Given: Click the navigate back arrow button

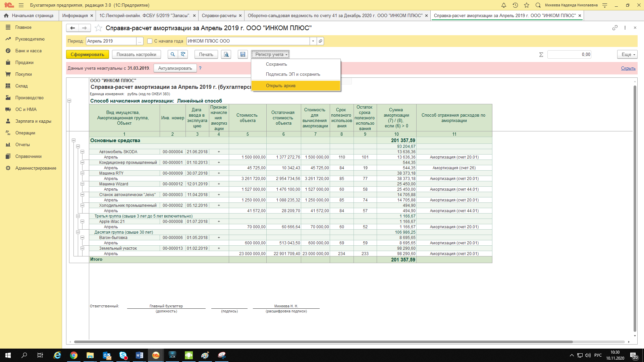Looking at the screenshot, I should click(x=72, y=28).
